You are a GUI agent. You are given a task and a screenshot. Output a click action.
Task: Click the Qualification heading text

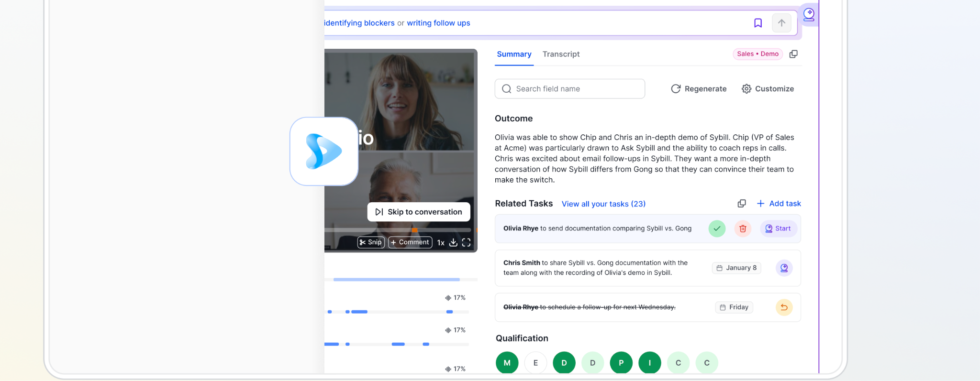522,338
